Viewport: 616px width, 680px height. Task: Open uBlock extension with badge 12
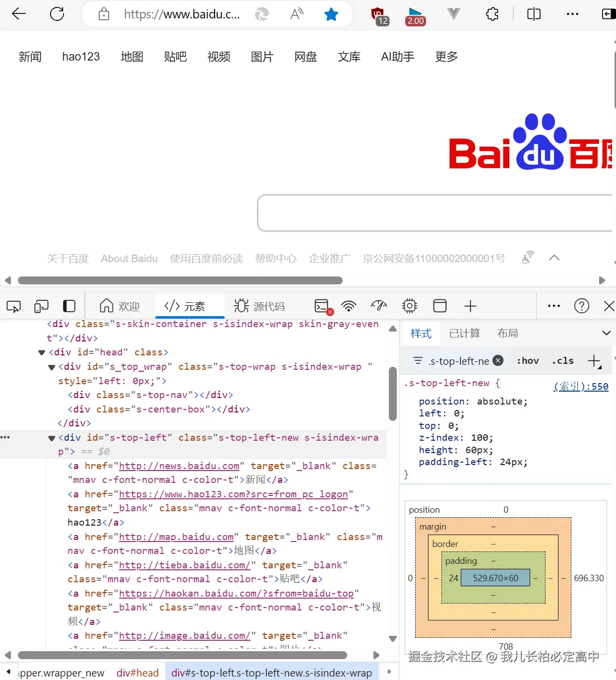click(380, 15)
